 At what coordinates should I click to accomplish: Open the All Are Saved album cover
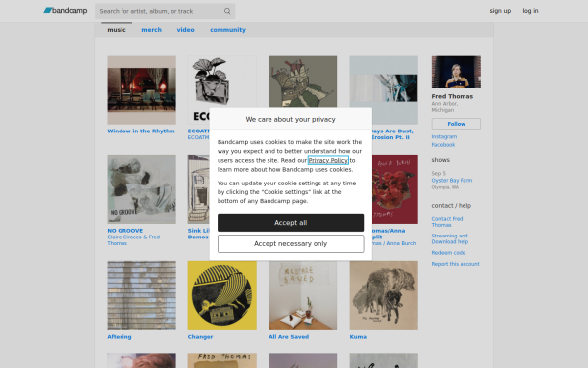point(303,295)
